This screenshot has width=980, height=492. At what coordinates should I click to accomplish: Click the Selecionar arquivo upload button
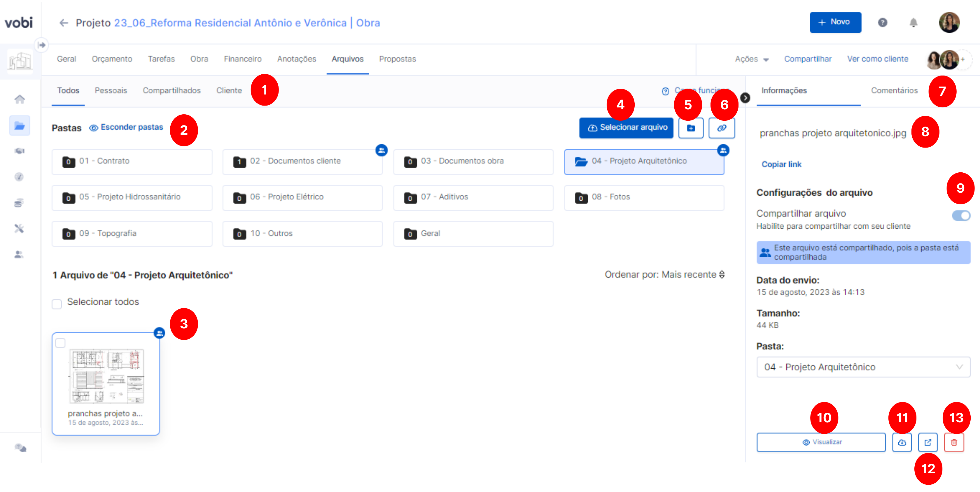point(626,128)
